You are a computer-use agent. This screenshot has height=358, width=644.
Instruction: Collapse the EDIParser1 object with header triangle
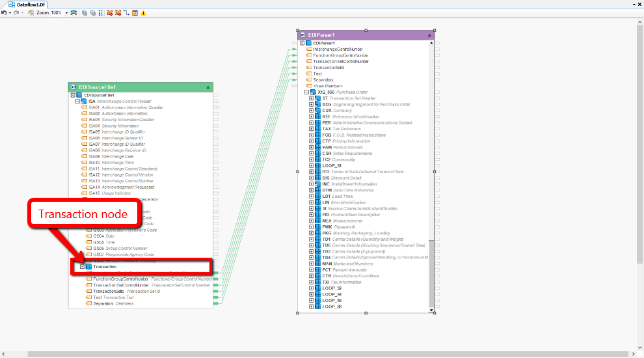429,34
